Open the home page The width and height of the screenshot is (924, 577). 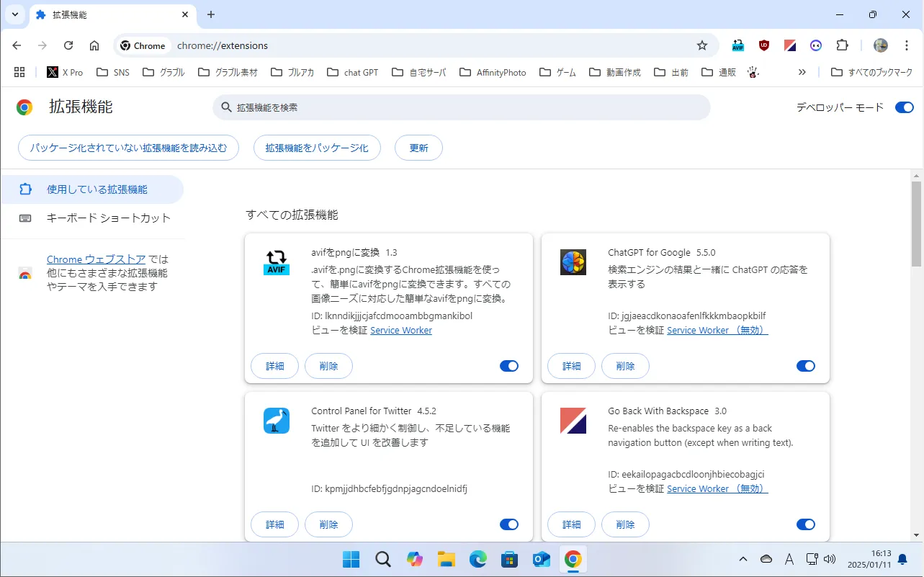coord(94,45)
